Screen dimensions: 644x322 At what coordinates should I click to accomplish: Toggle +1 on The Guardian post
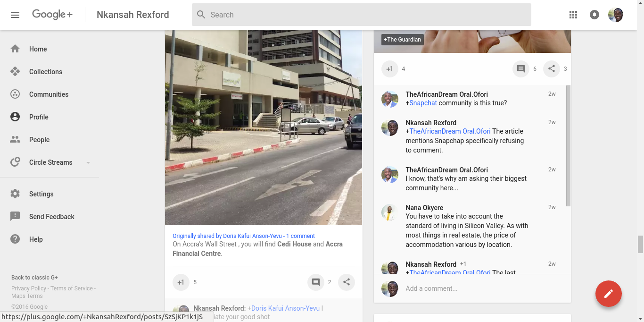pos(390,69)
